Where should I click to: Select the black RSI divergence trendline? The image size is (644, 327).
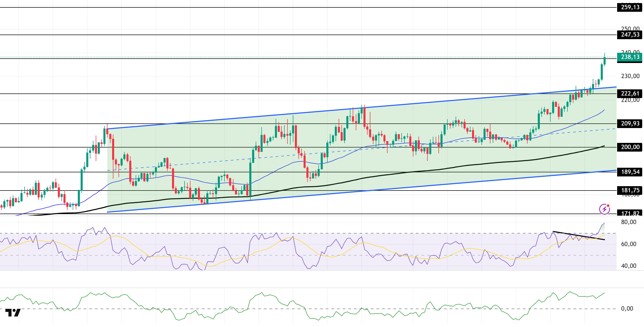579,236
